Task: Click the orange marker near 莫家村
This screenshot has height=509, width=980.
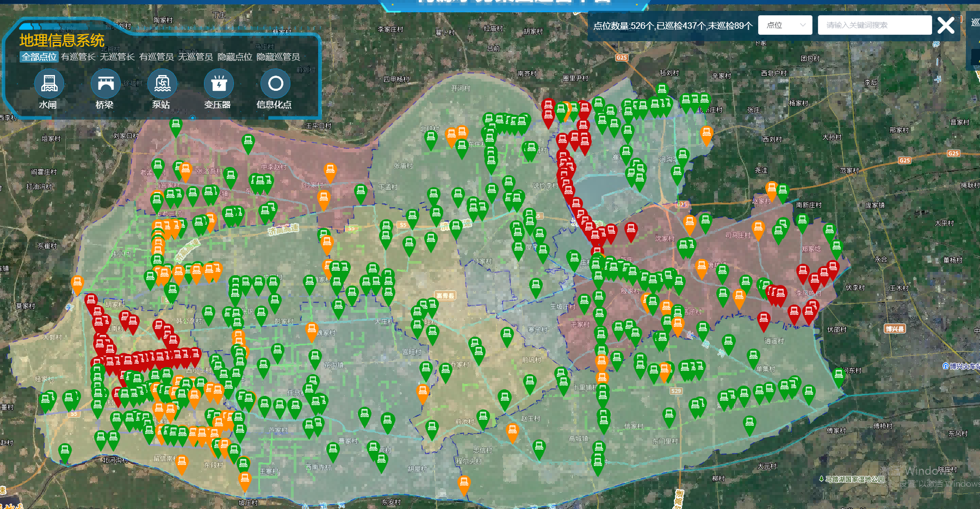Action: pos(77,284)
